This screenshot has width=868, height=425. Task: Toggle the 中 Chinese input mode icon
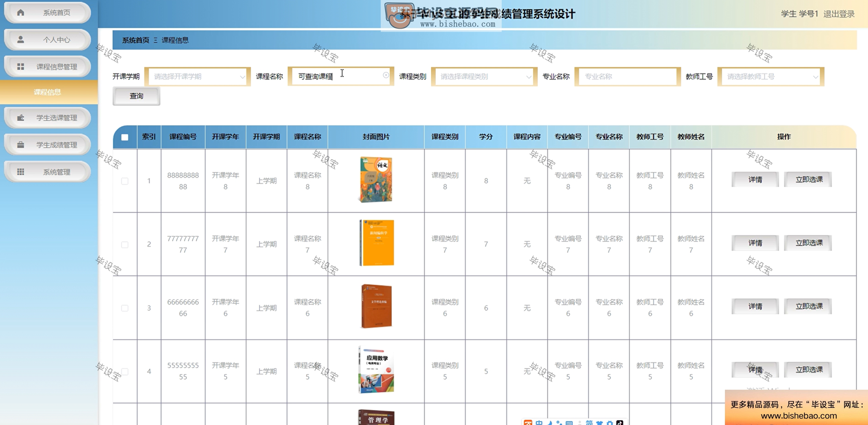pyautogui.click(x=539, y=423)
